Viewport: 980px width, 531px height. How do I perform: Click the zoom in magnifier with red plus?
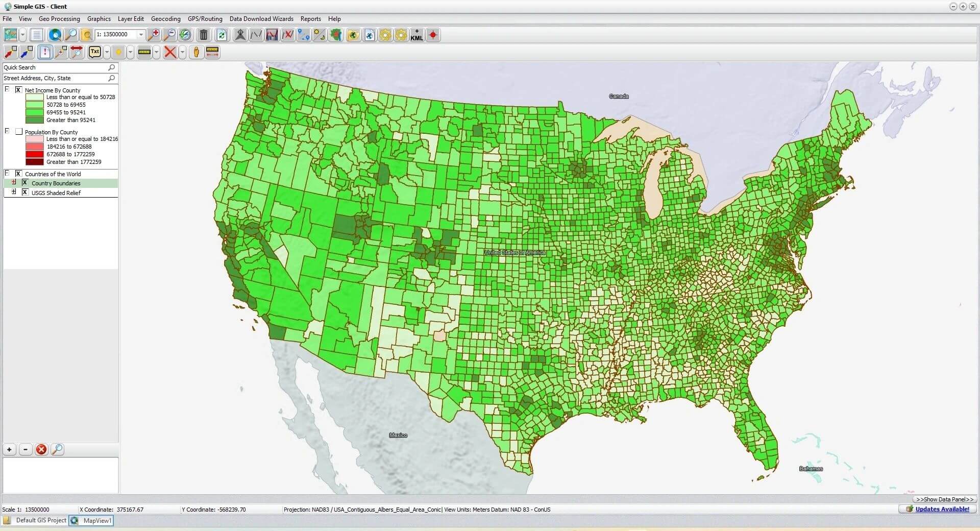click(x=154, y=35)
